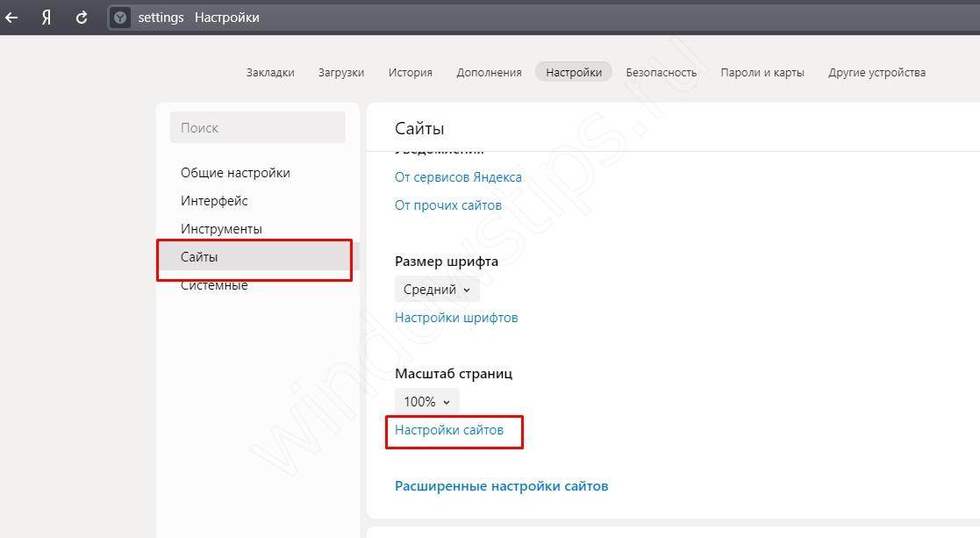Open the Интерфейс sidebar section
Viewport: 980px width, 538px height.
pos(214,201)
